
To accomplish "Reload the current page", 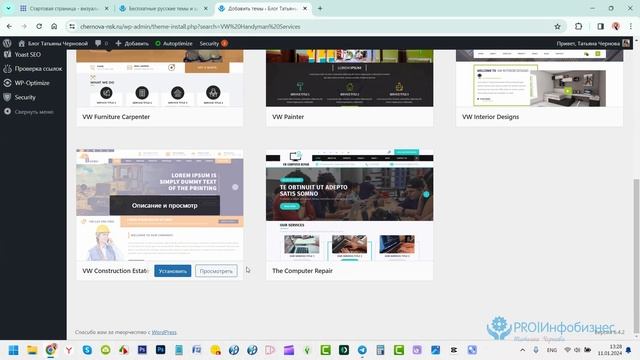I will (x=39, y=26).
